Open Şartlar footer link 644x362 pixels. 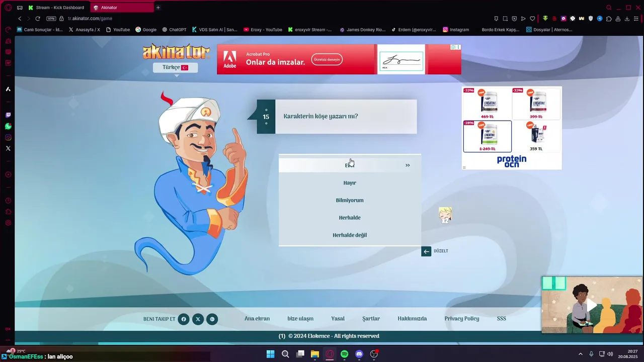(x=371, y=319)
